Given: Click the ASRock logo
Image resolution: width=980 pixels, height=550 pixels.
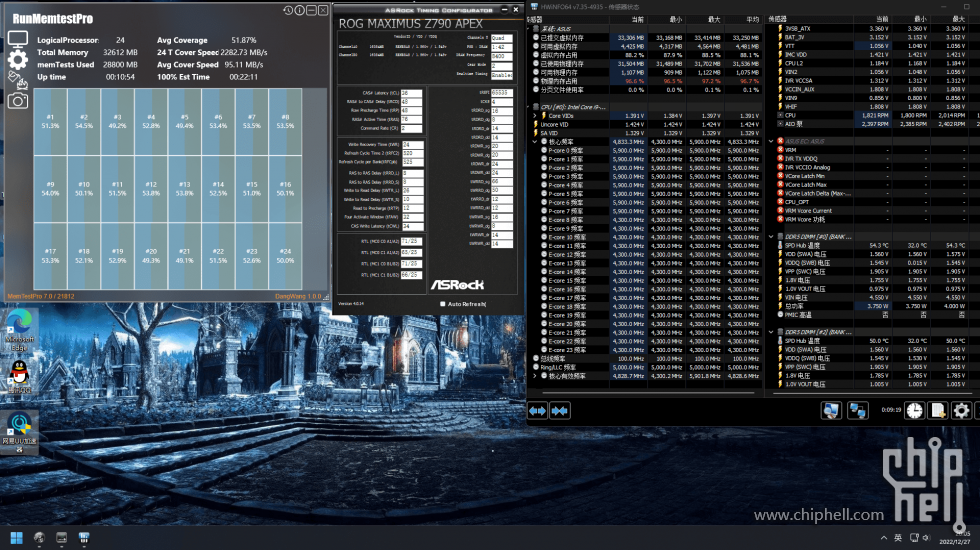Looking at the screenshot, I should (x=458, y=285).
